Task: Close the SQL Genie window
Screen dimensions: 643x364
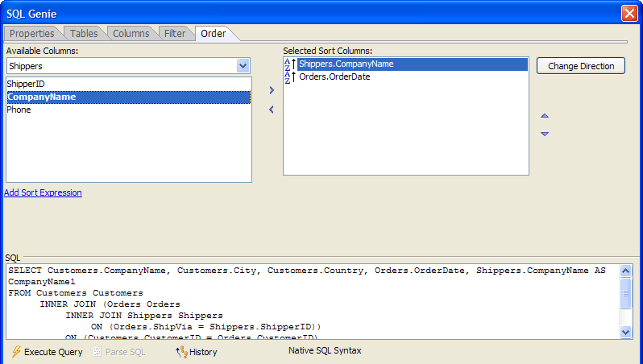Action: [x=629, y=14]
